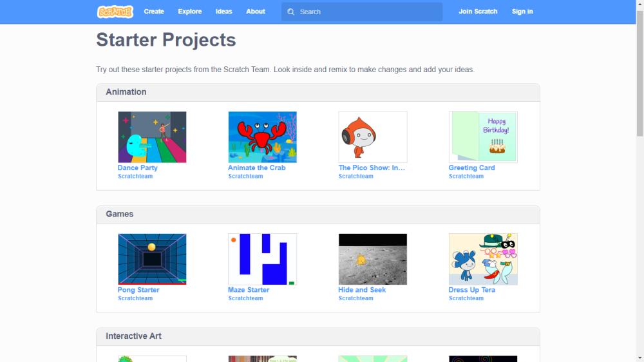Screen dimensions: 644x362
Task: Click the Animate the Crab title link
Action: point(257,167)
